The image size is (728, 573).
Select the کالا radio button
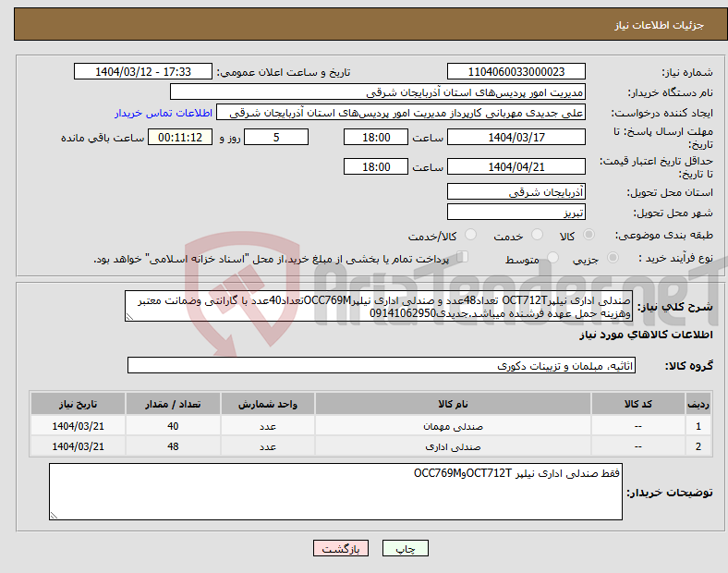pos(588,235)
